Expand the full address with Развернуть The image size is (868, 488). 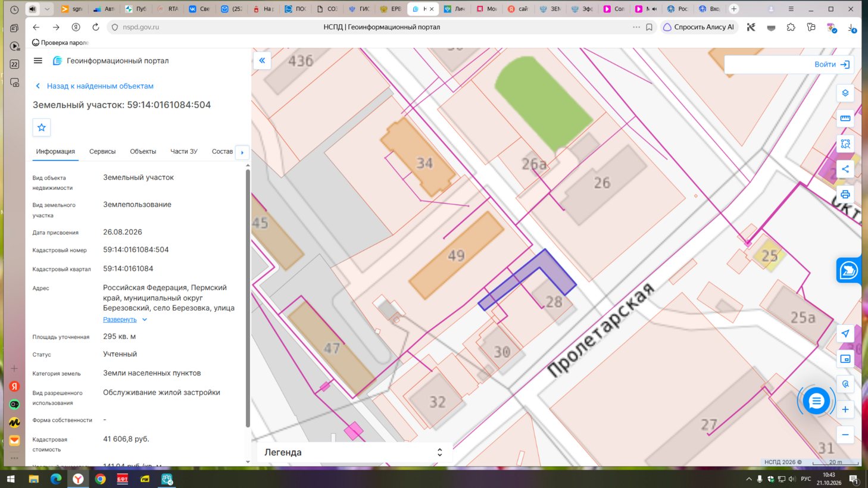point(125,320)
